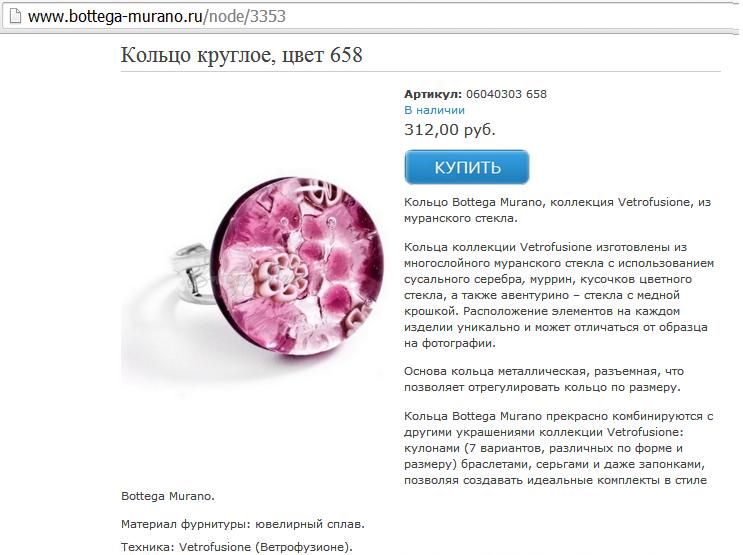Click the text "на фотографии." in the description
Image resolution: width=743 pixels, height=555 pixels.
(x=450, y=343)
